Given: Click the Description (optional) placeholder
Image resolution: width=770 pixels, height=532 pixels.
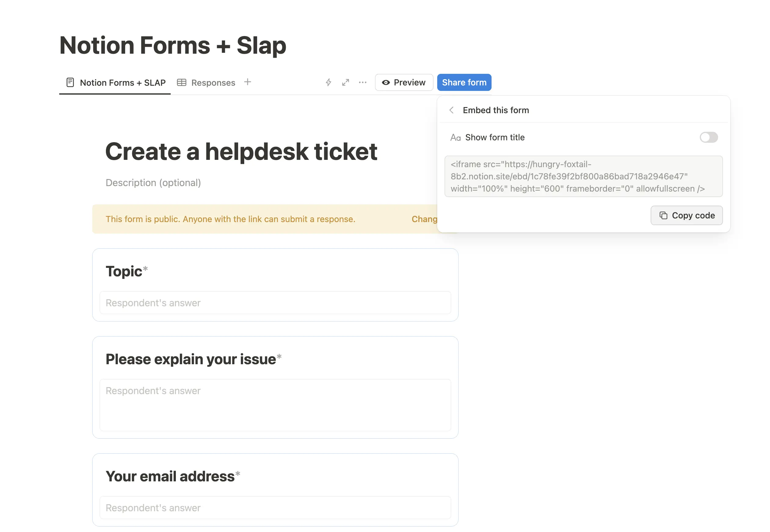Looking at the screenshot, I should click(x=153, y=183).
